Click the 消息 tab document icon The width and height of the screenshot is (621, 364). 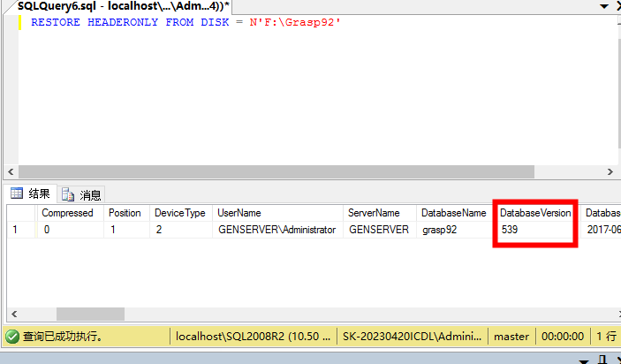pyautogui.click(x=67, y=194)
